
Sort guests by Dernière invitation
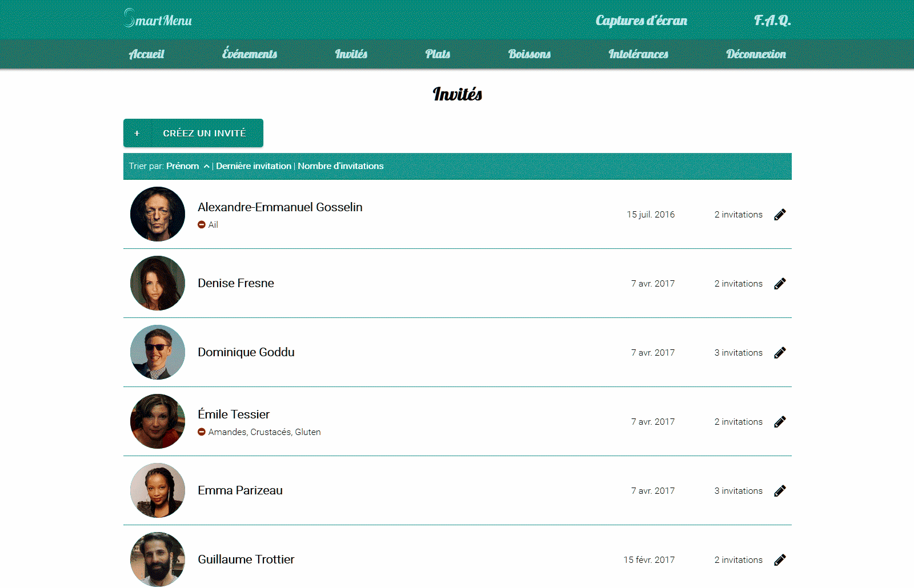[253, 166]
